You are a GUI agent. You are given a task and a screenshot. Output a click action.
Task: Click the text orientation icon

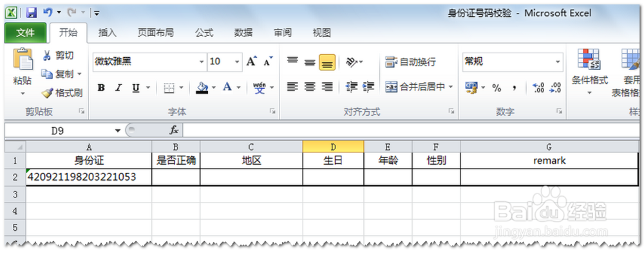(352, 62)
